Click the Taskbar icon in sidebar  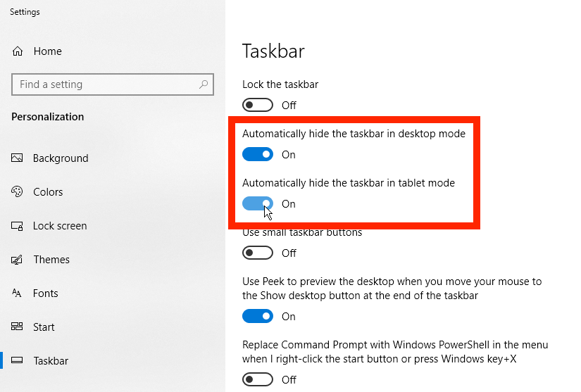tap(17, 360)
